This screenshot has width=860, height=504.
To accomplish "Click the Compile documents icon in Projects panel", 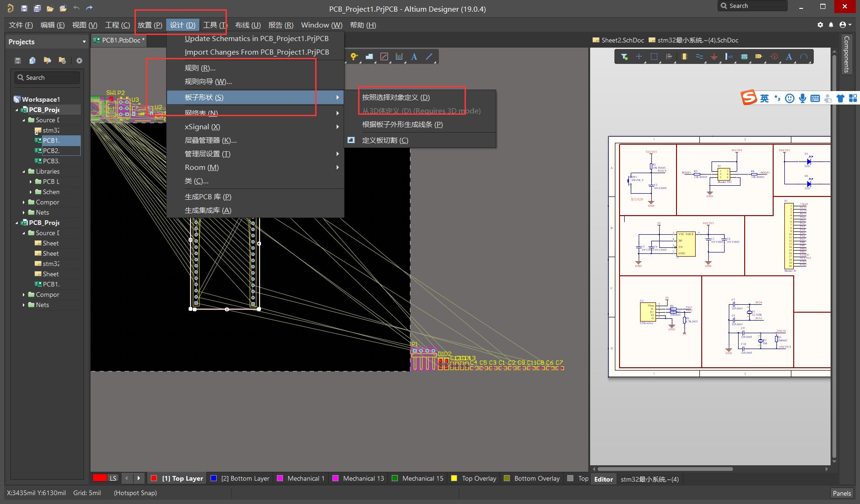I will point(32,61).
